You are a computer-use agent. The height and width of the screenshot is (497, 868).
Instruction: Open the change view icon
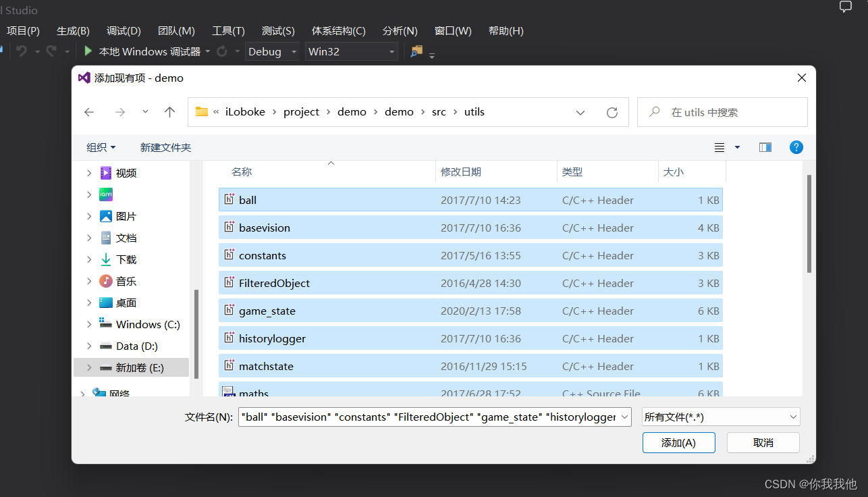point(720,147)
